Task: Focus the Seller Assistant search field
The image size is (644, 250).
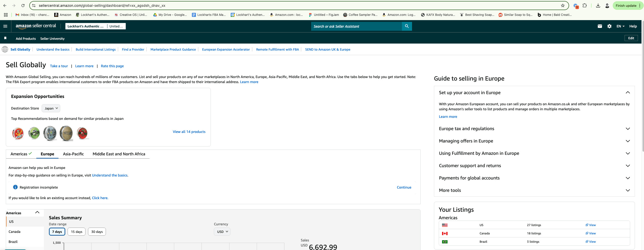Action: [x=356, y=26]
